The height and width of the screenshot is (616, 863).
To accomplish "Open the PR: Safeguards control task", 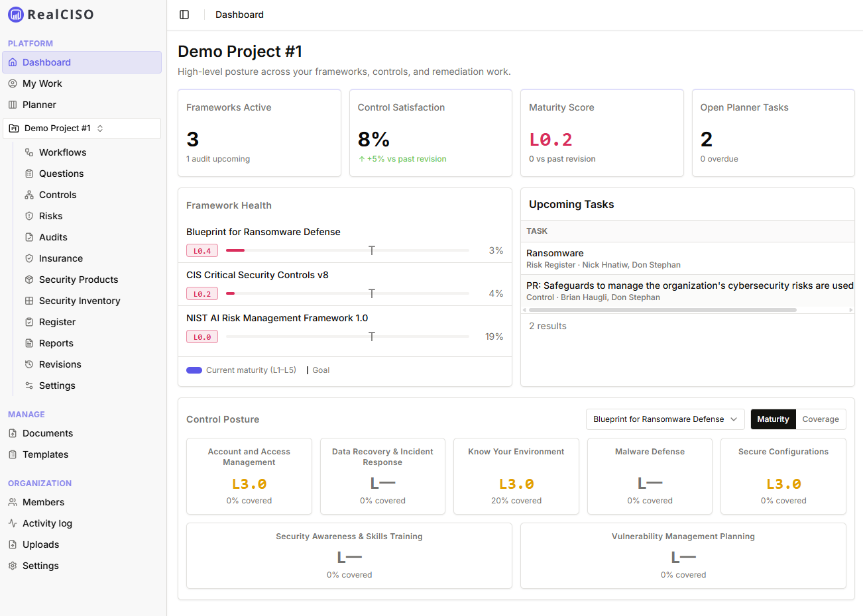I will coord(687,291).
